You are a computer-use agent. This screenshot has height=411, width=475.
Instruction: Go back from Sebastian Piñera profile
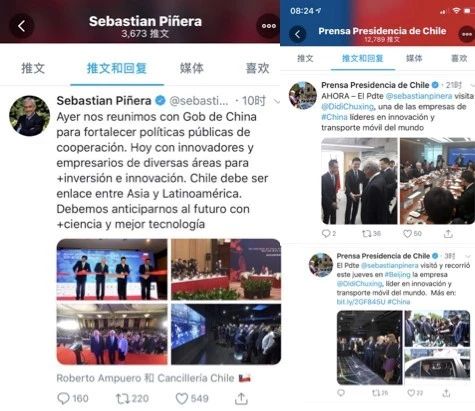tap(22, 26)
